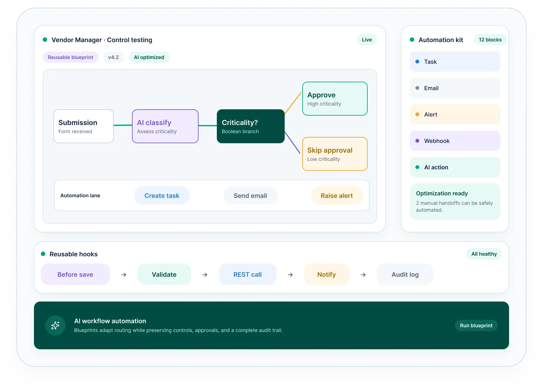Pick the Alert block in Automation kit
The image size is (543, 392).
(455, 114)
